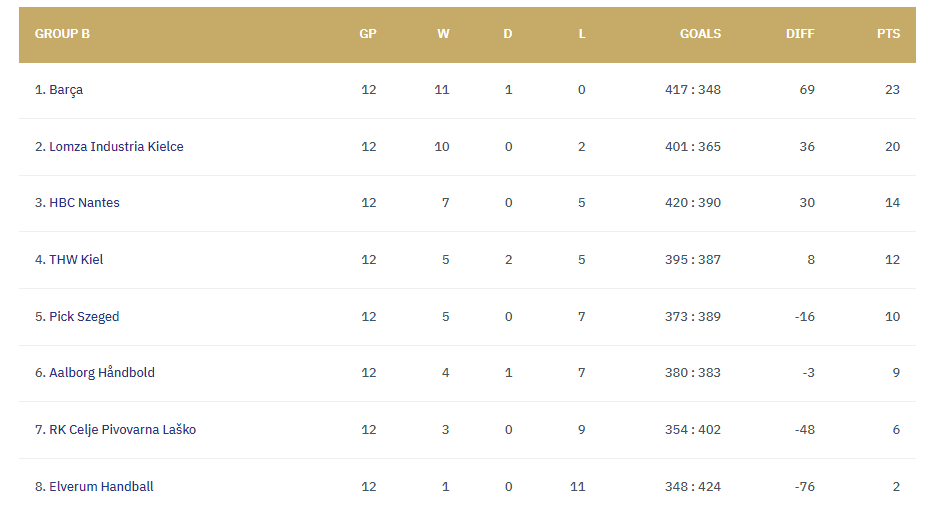The width and height of the screenshot is (938, 513).
Task: Click the DIFF column header
Action: pyautogui.click(x=800, y=34)
